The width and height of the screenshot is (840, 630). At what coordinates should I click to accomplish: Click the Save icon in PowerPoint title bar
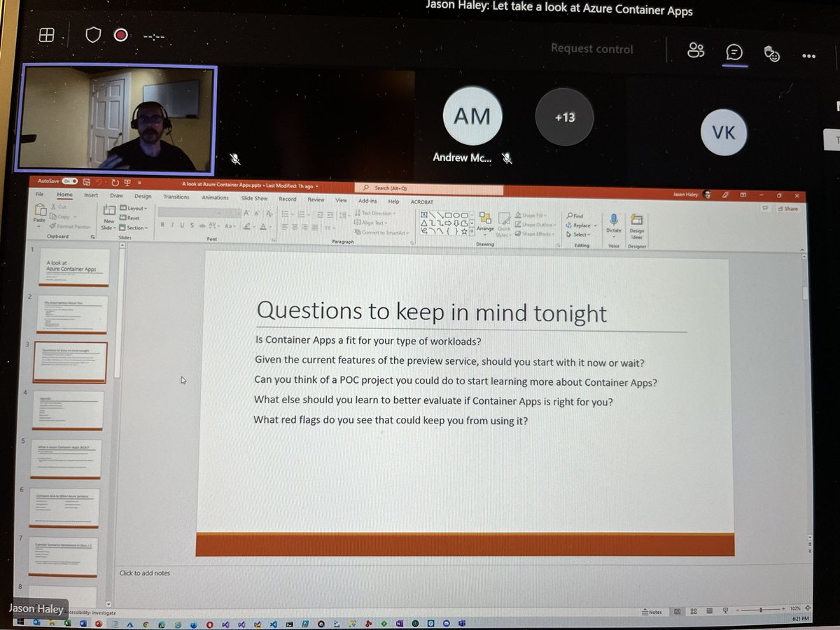(x=86, y=181)
